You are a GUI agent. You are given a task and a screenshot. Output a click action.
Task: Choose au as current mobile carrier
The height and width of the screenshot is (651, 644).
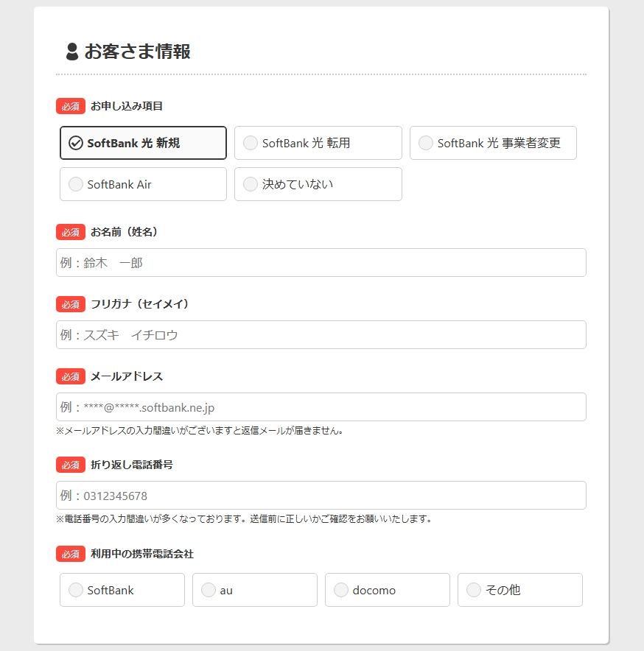coord(255,590)
